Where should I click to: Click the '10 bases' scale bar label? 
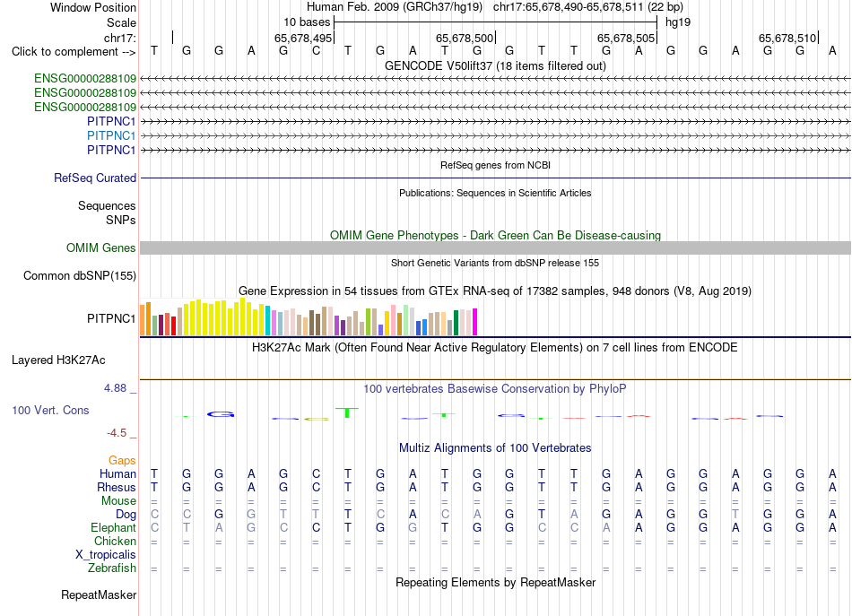[x=307, y=22]
